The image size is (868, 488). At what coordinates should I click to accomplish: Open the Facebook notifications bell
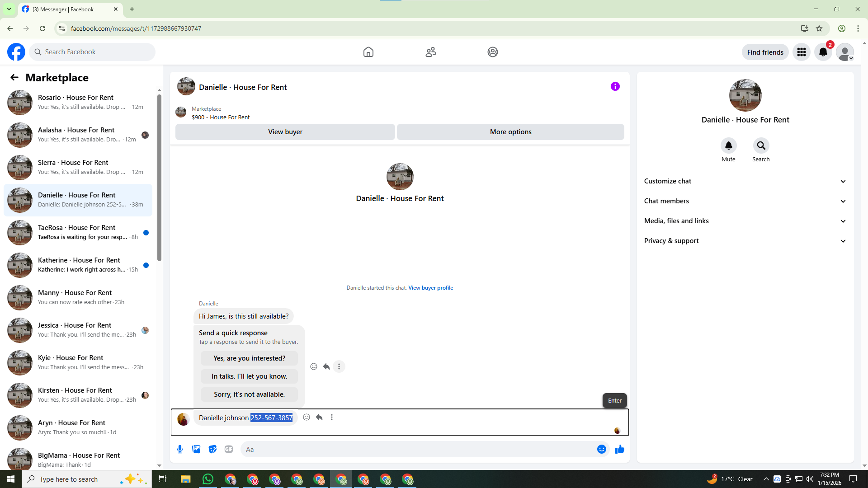(x=823, y=52)
